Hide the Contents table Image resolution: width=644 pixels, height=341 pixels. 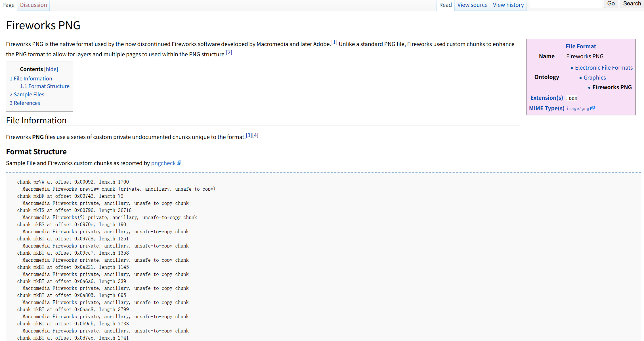click(51, 69)
